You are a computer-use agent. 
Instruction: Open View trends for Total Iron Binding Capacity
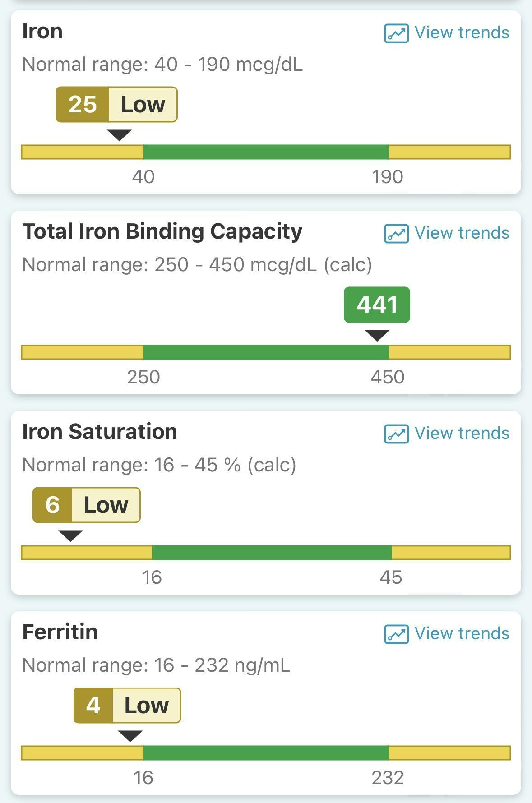[x=462, y=233]
